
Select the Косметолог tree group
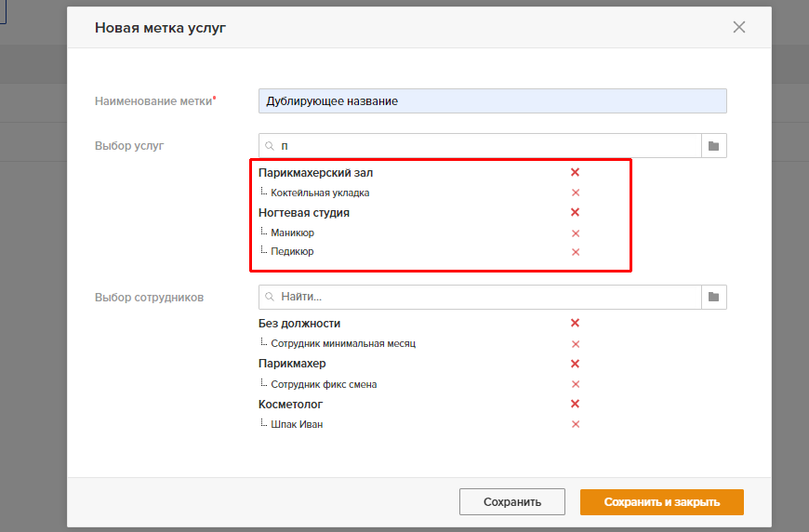coord(290,404)
